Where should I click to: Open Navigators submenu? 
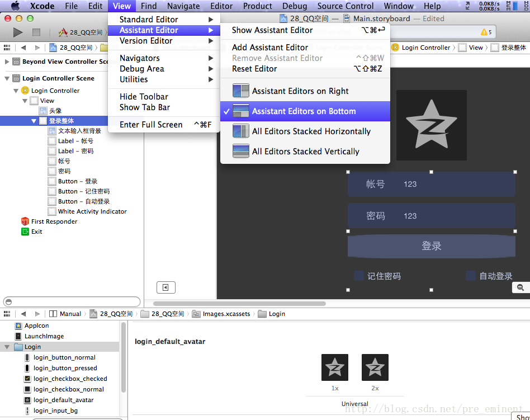pyautogui.click(x=164, y=58)
